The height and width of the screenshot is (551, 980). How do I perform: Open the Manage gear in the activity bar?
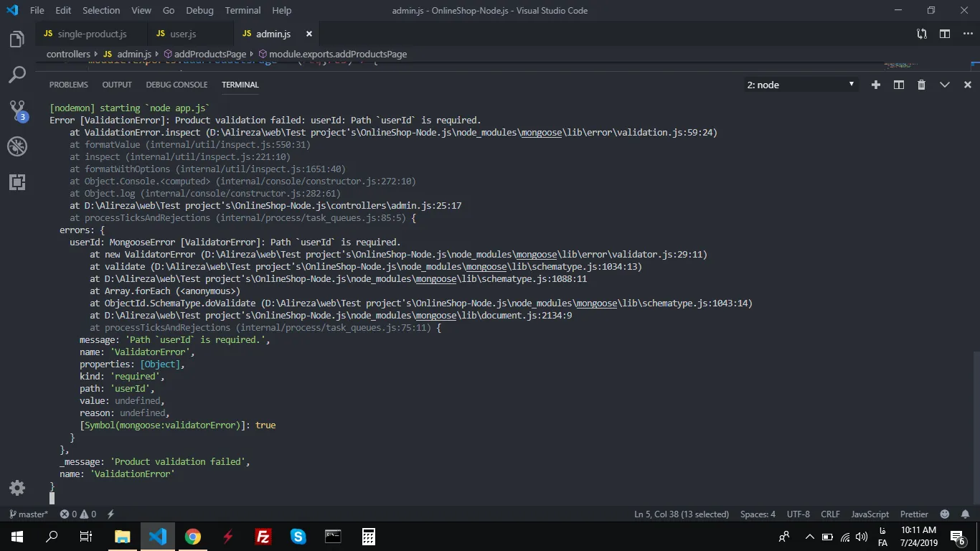pos(17,489)
